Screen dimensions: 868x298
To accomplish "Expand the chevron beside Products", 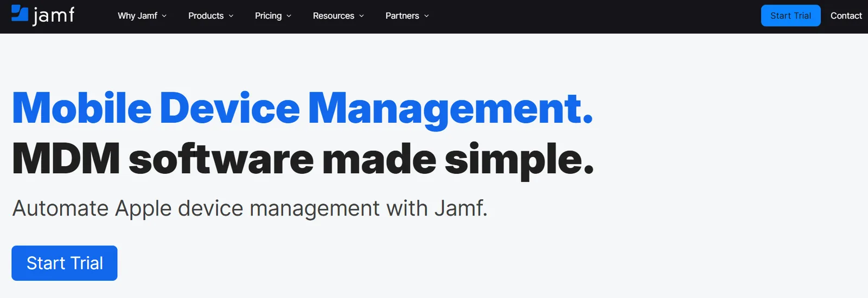I will pos(231,16).
